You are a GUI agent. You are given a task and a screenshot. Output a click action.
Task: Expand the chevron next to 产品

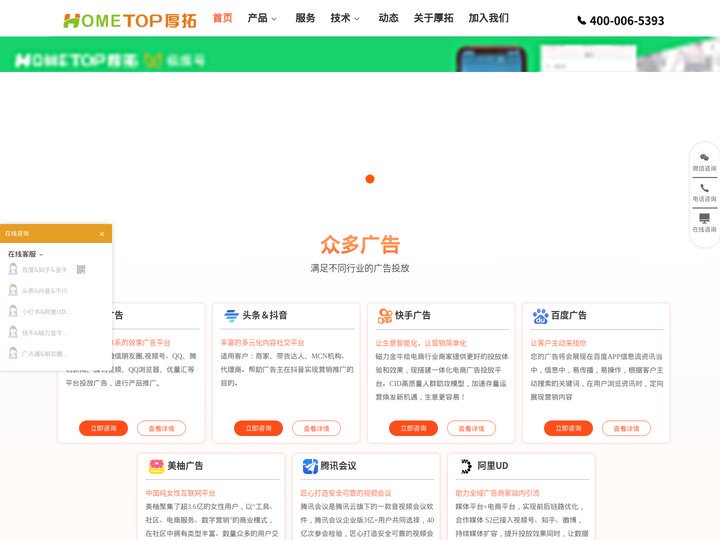click(274, 19)
